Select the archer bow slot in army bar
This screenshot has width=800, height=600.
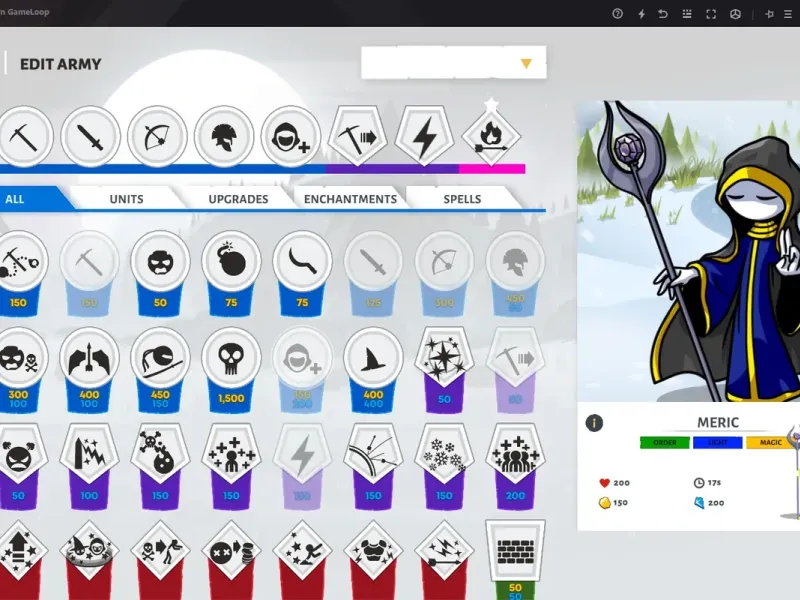coord(157,136)
